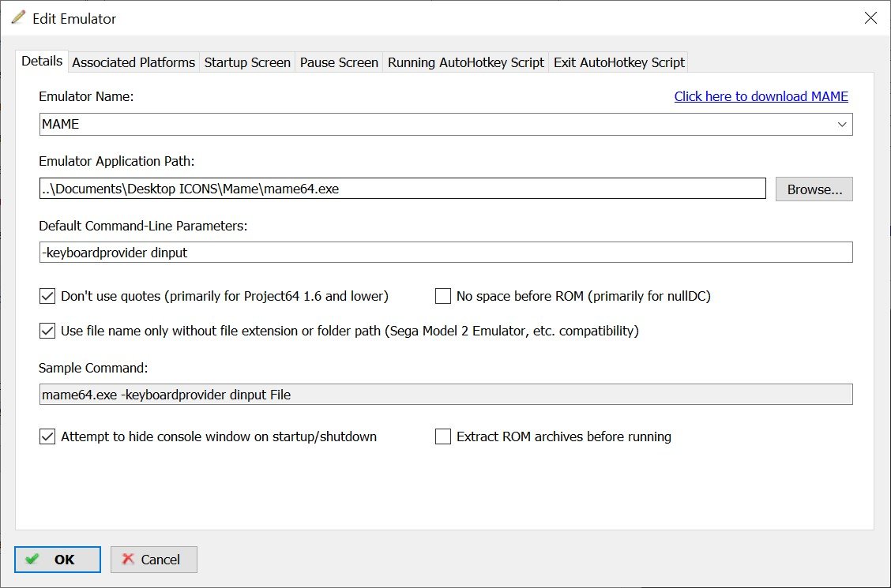Image resolution: width=891 pixels, height=588 pixels.
Task: Disable Attempt to hide console window
Action: pos(47,436)
